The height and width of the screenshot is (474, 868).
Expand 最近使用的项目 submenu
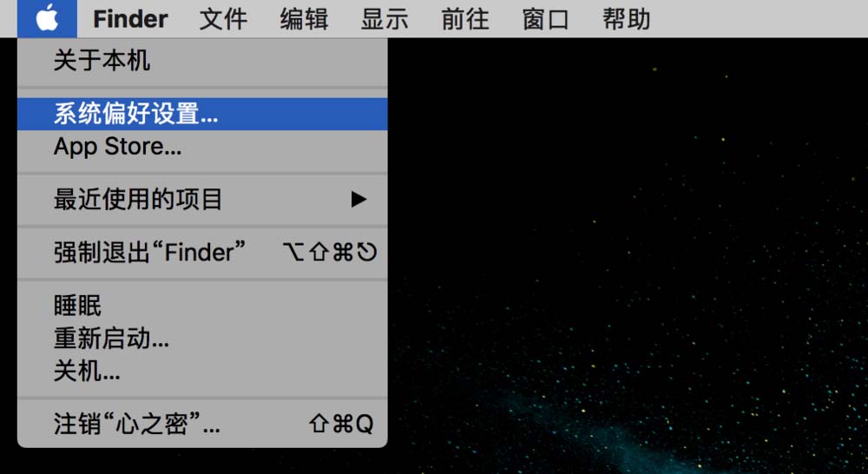point(202,200)
